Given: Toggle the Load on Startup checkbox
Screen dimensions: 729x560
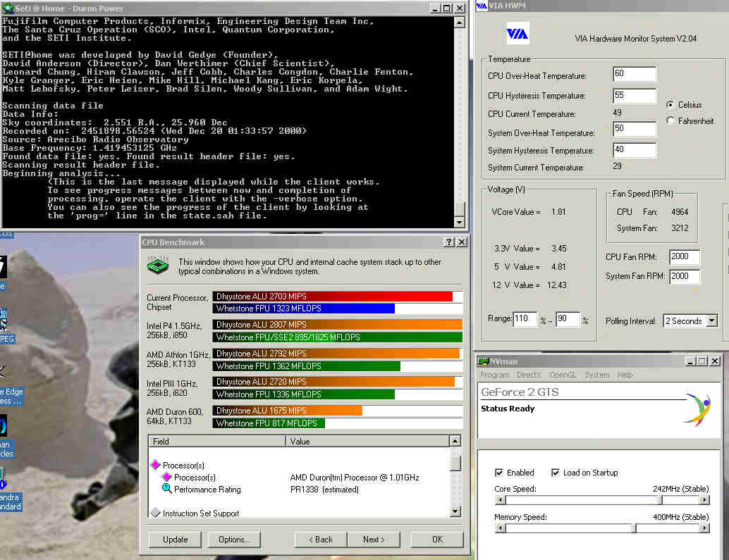Looking at the screenshot, I should tap(555, 473).
